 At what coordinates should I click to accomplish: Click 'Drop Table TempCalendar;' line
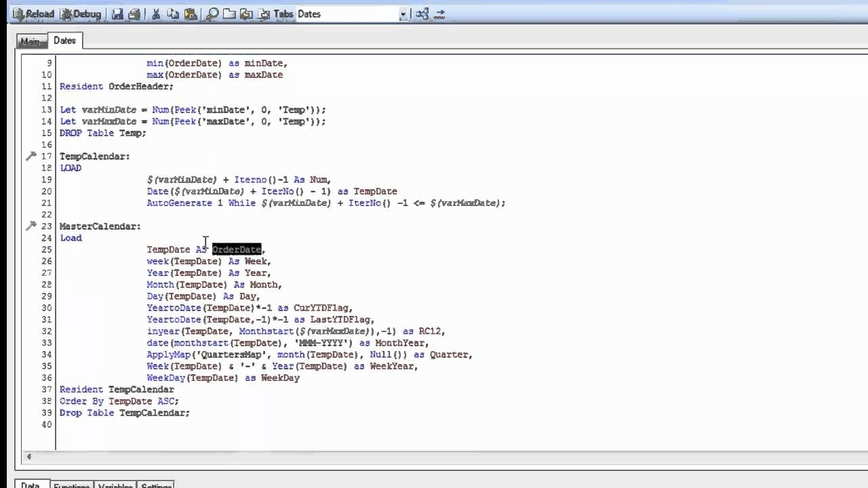pos(125,413)
